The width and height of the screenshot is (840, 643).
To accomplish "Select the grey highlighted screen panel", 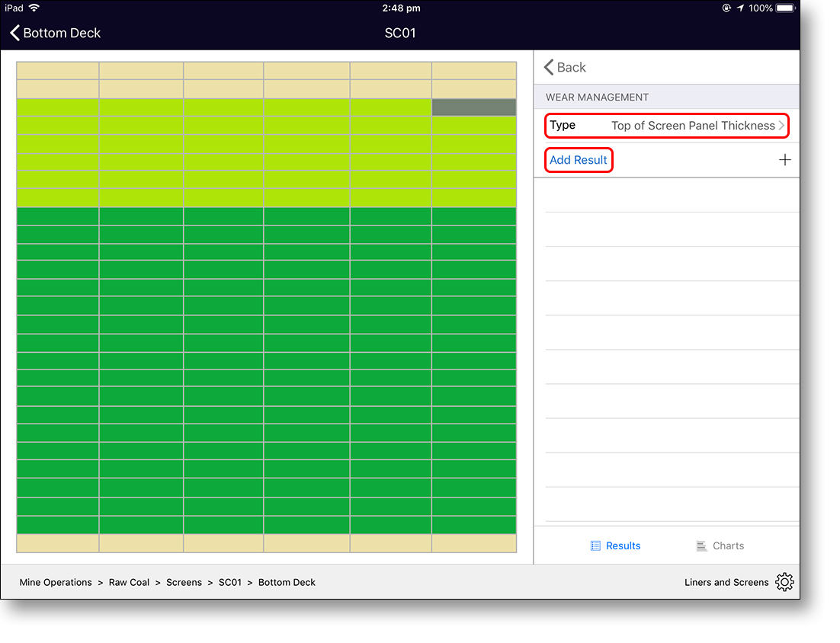I will (x=474, y=107).
